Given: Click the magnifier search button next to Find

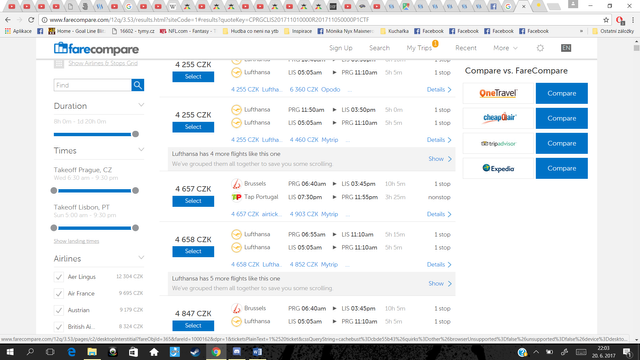Looking at the screenshot, I should pos(138,85).
